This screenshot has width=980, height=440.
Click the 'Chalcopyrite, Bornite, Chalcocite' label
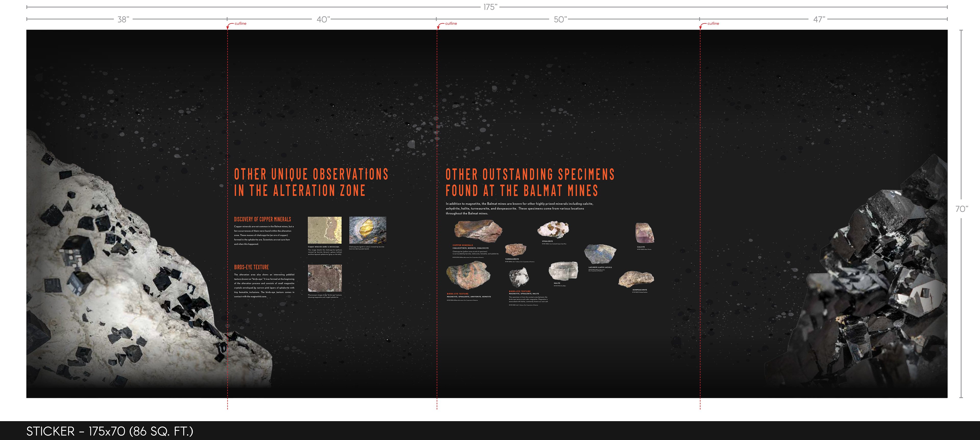point(470,248)
